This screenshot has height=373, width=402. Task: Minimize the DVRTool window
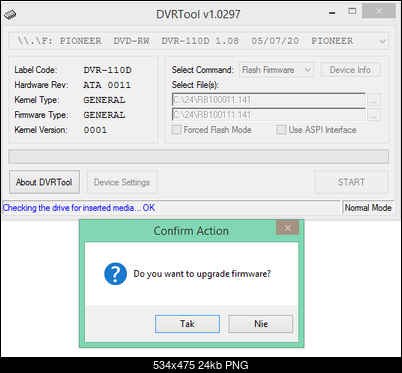[332, 13]
